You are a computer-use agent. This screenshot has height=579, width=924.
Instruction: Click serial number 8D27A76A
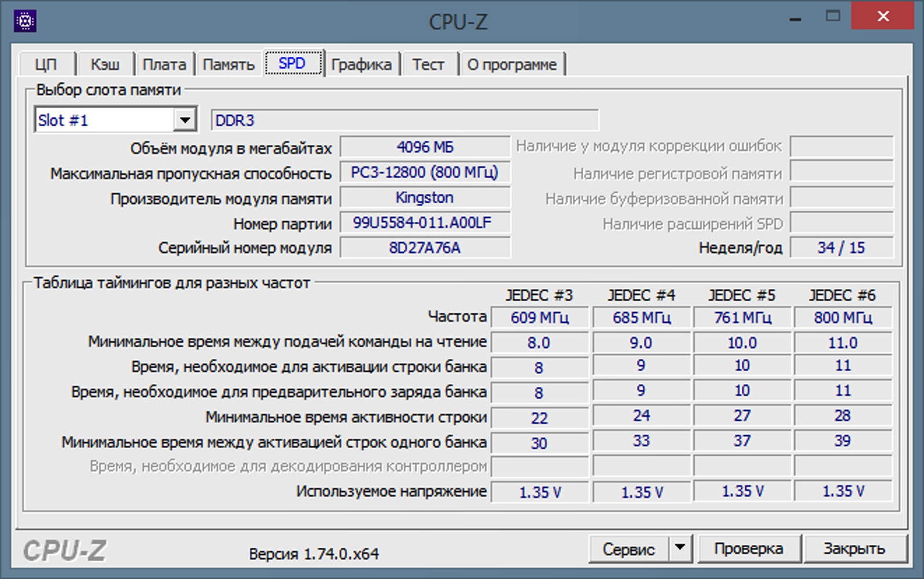[425, 248]
